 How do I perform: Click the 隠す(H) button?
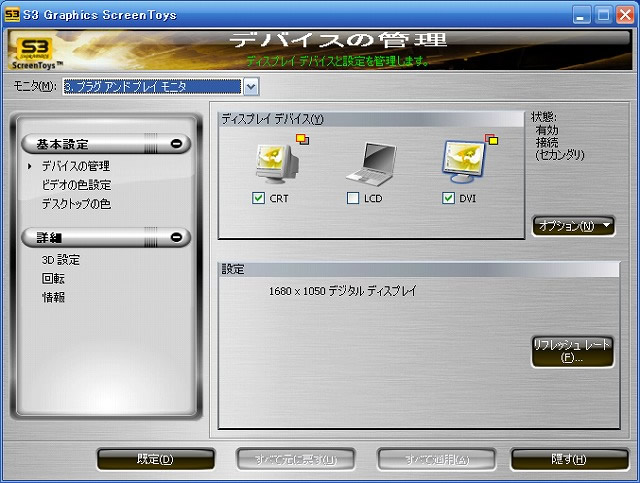(x=569, y=459)
